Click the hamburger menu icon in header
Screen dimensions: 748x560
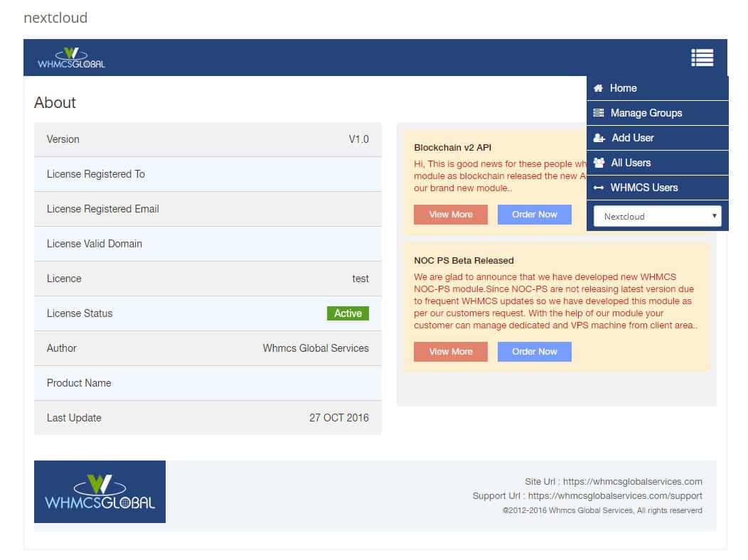pos(702,58)
